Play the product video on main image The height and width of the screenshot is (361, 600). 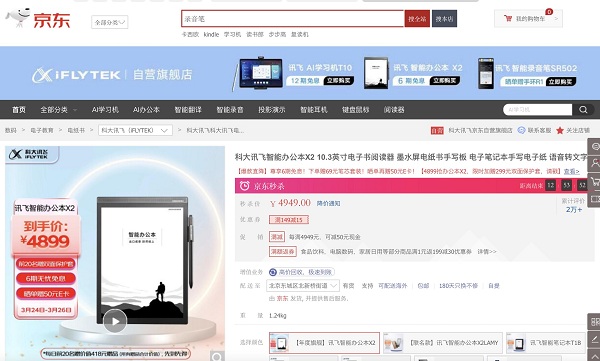115,321
